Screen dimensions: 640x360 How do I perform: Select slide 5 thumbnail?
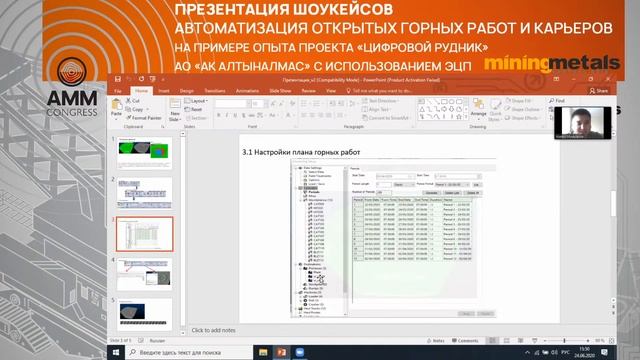(x=144, y=314)
